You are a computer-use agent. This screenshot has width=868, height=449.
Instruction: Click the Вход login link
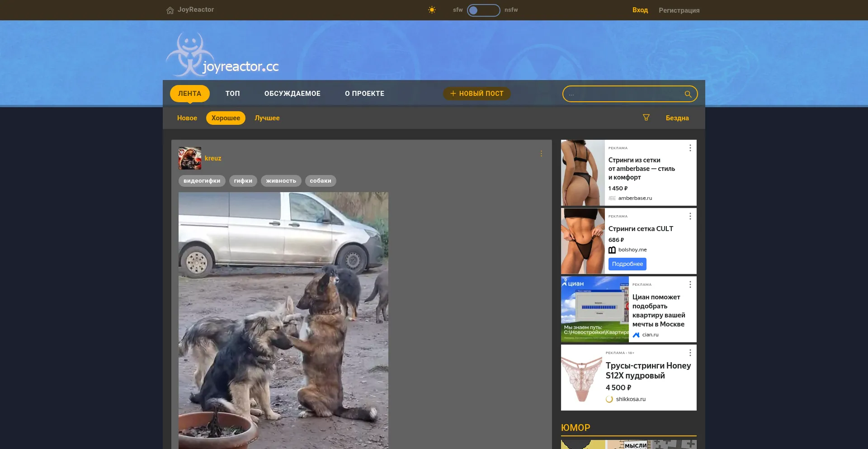[x=640, y=10]
